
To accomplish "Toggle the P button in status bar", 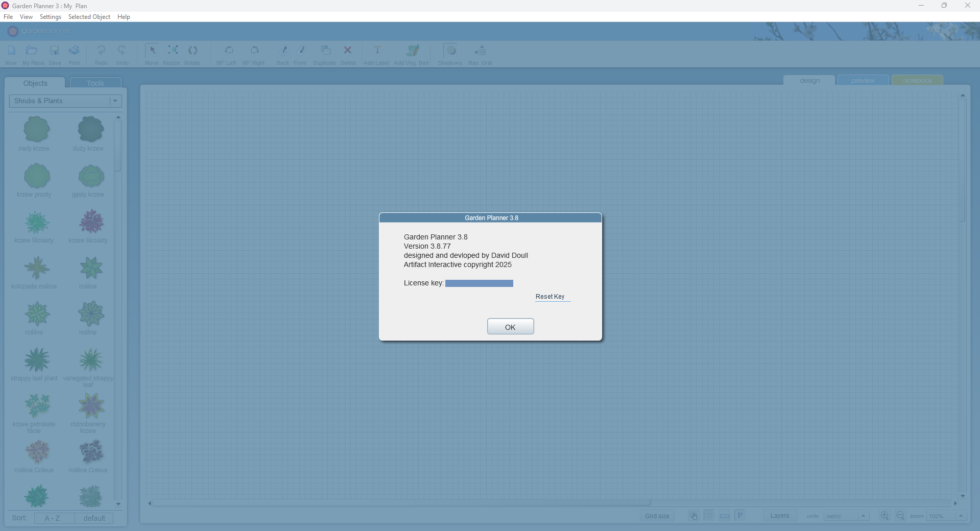I will pos(740,516).
